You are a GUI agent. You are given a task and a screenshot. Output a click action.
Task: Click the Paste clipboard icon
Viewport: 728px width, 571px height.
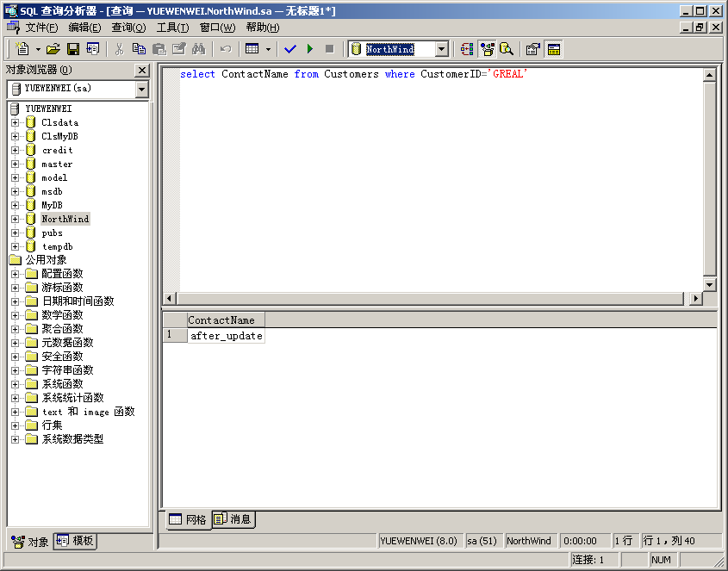[159, 49]
